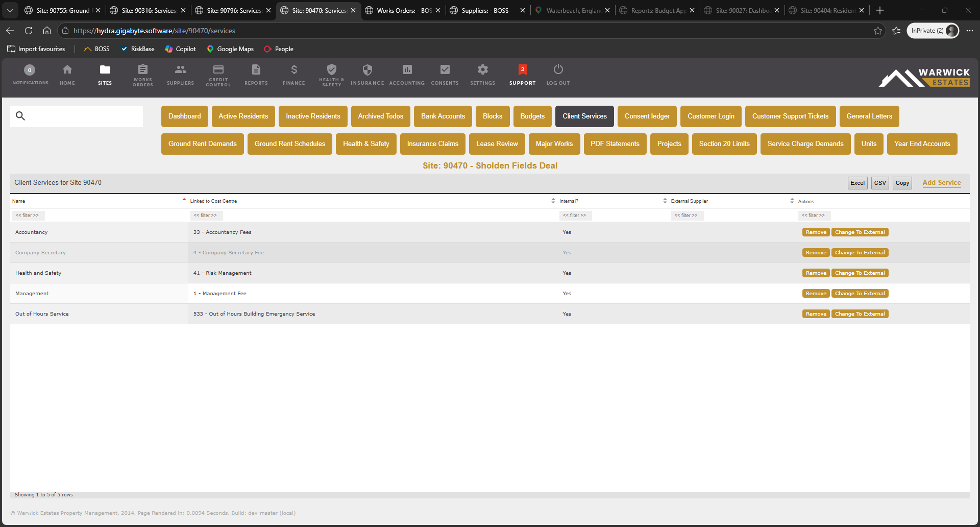Click the browser back arrow

[10, 31]
